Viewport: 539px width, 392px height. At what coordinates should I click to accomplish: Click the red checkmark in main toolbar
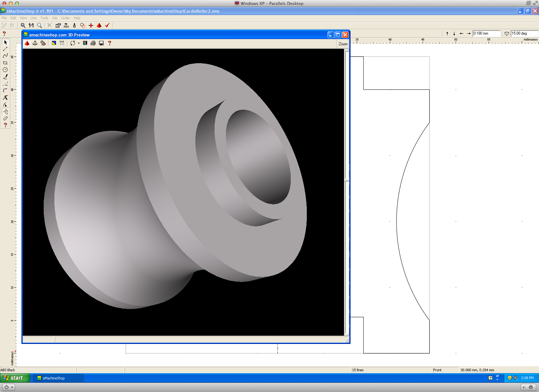107,25
